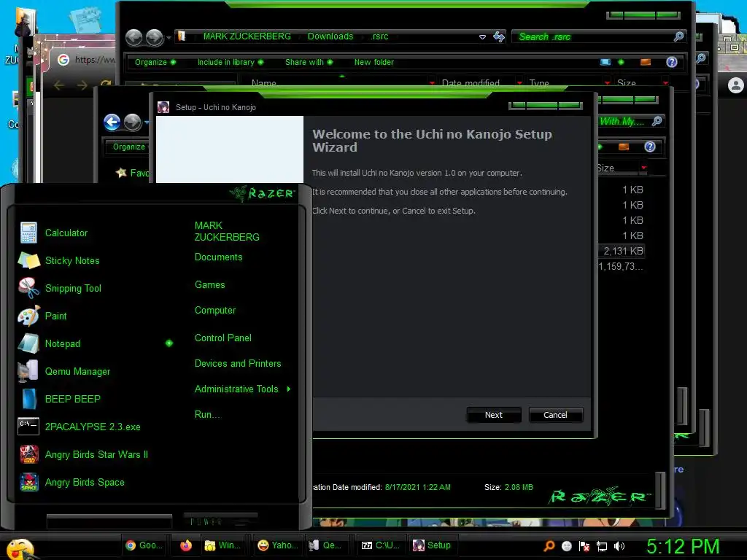Cancel the Uchi no Kanojo setup
This screenshot has width=747, height=560.
click(x=555, y=415)
